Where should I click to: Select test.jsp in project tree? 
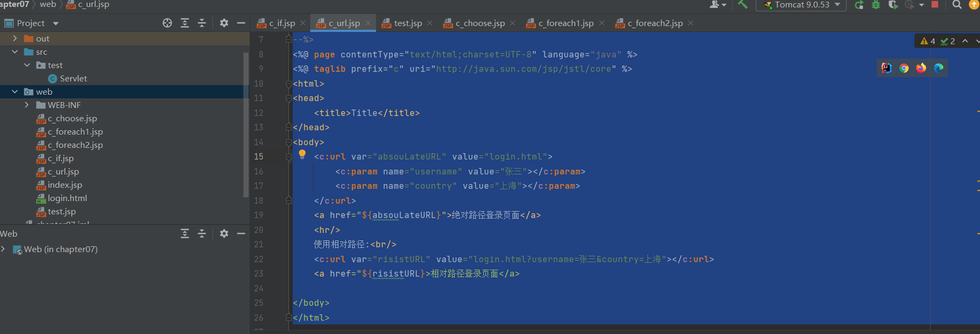(x=62, y=211)
